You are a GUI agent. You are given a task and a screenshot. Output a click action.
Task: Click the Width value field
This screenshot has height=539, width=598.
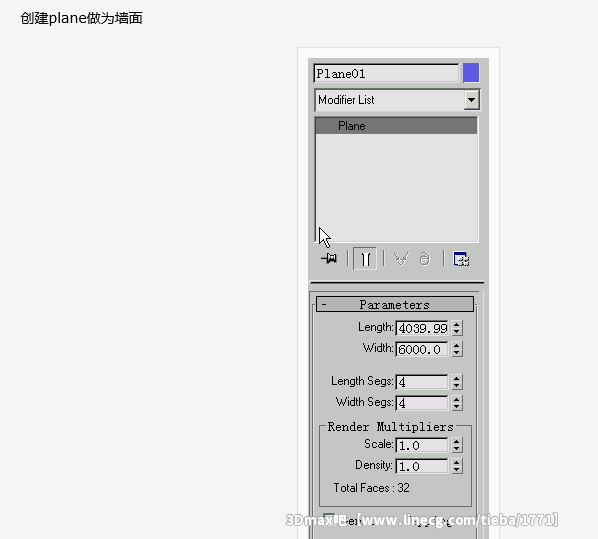[422, 349]
